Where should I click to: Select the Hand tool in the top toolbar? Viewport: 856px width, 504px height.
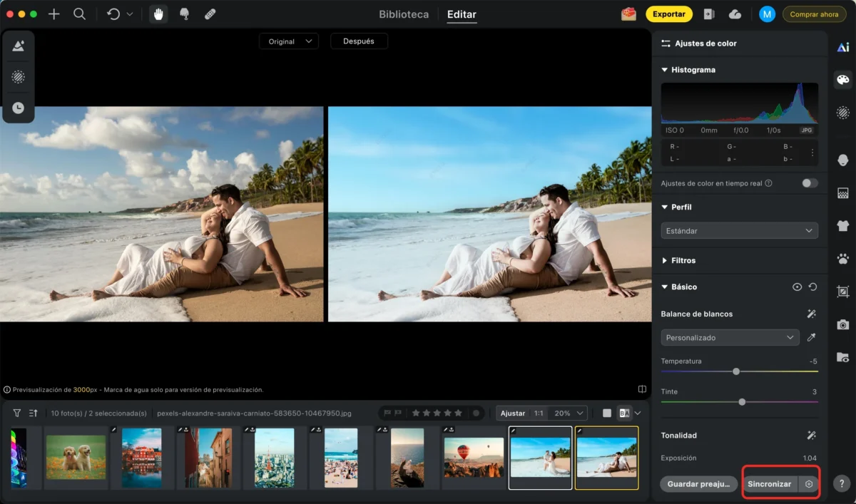pyautogui.click(x=158, y=14)
